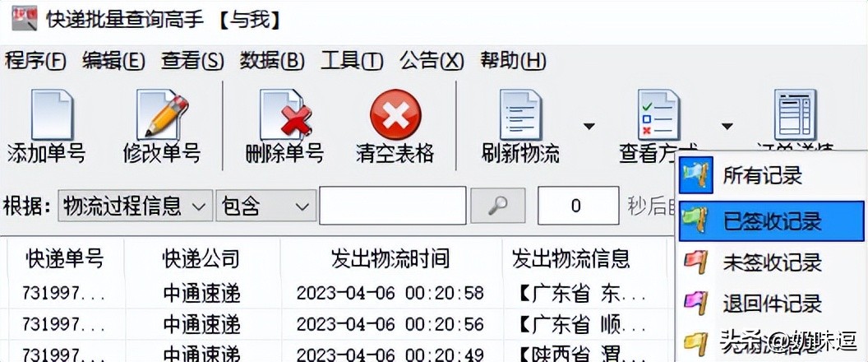Image resolution: width=868 pixels, height=362 pixels.
Task: Open the 包含 condition dropdown
Action: pyautogui.click(x=266, y=207)
